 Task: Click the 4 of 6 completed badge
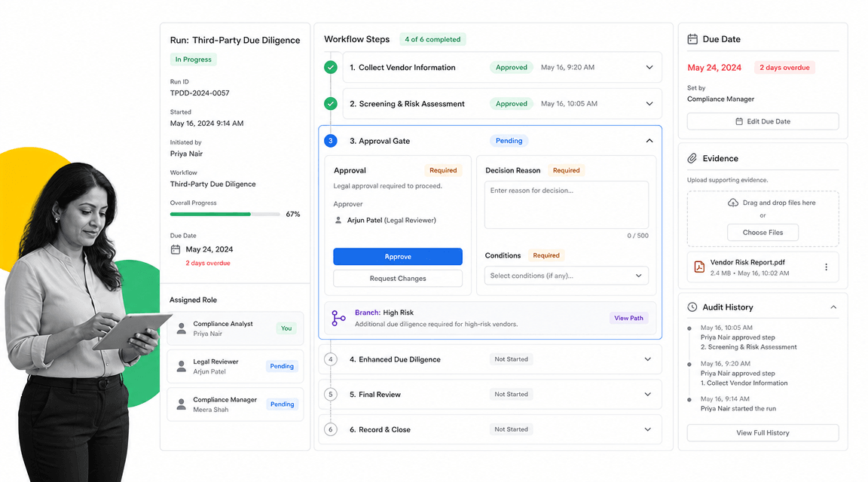432,39
